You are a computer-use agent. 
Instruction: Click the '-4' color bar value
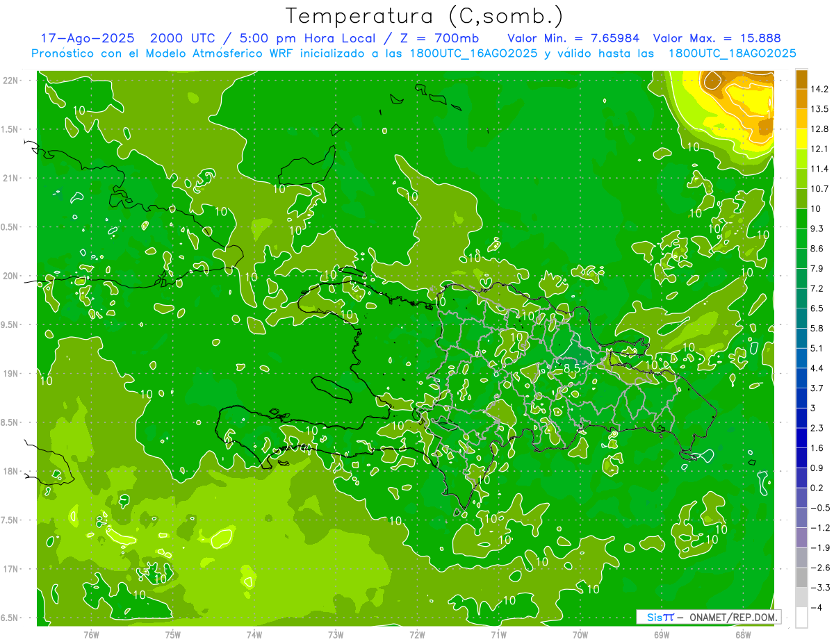tap(816, 608)
